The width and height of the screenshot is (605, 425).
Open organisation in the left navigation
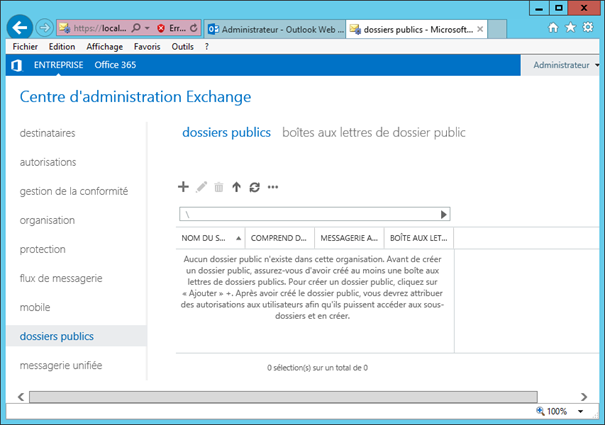47,220
